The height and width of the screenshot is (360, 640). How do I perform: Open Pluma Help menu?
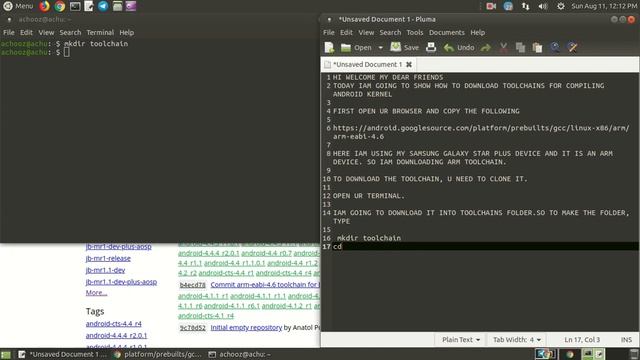478,32
